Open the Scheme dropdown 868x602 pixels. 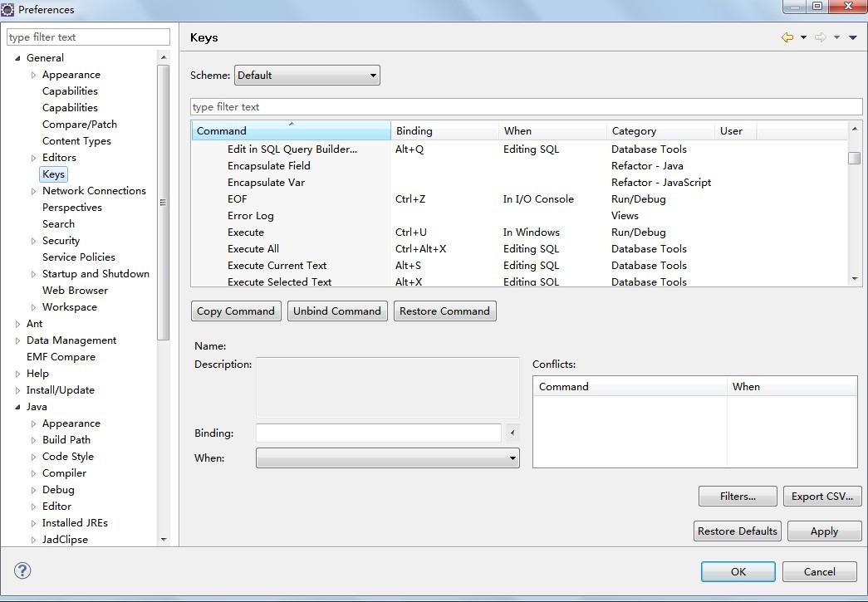(306, 76)
